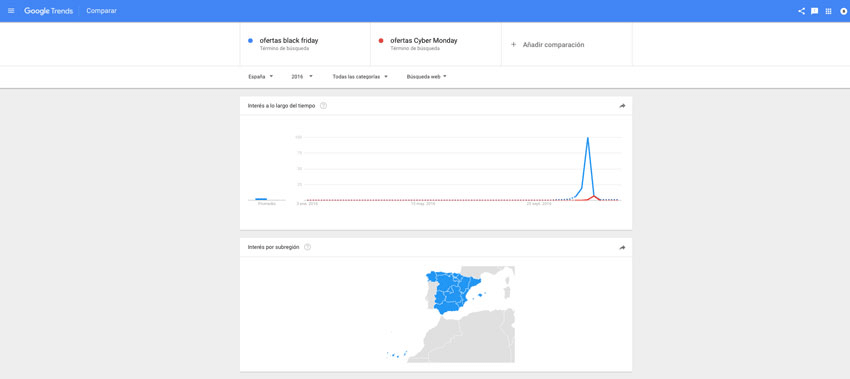Screen dimensions: 850x379
Task: Share the Interés a lo largo del tiempo chart
Action: [622, 106]
